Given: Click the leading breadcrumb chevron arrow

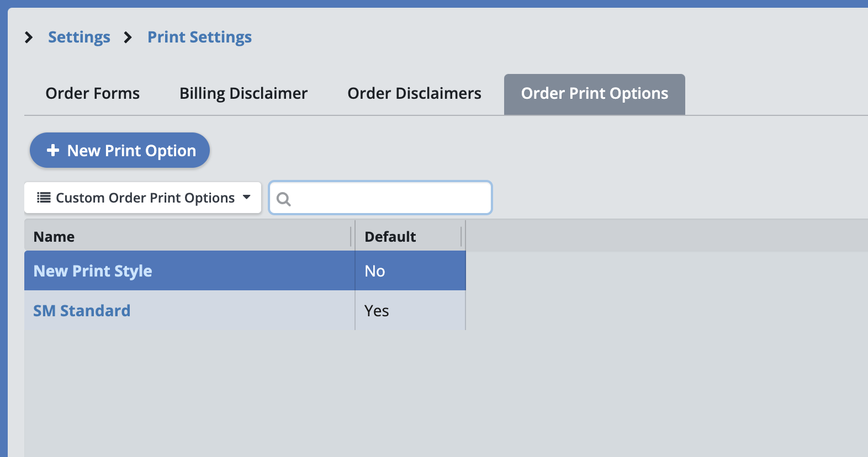Looking at the screenshot, I should (29, 38).
